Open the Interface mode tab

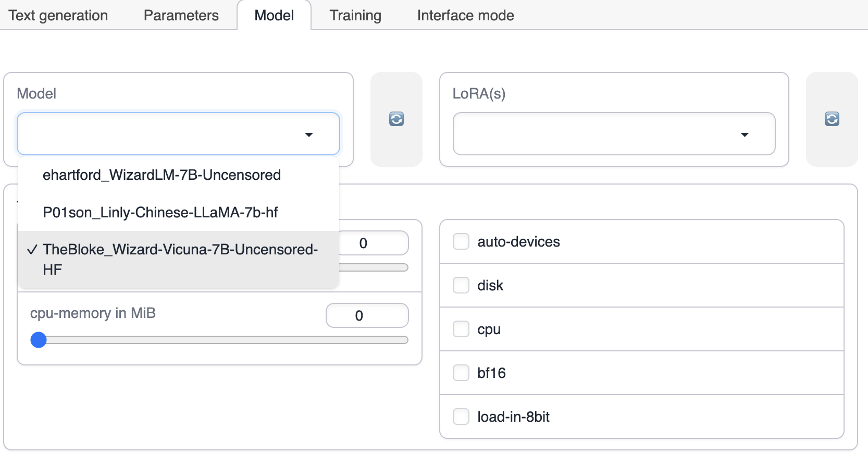click(x=465, y=15)
